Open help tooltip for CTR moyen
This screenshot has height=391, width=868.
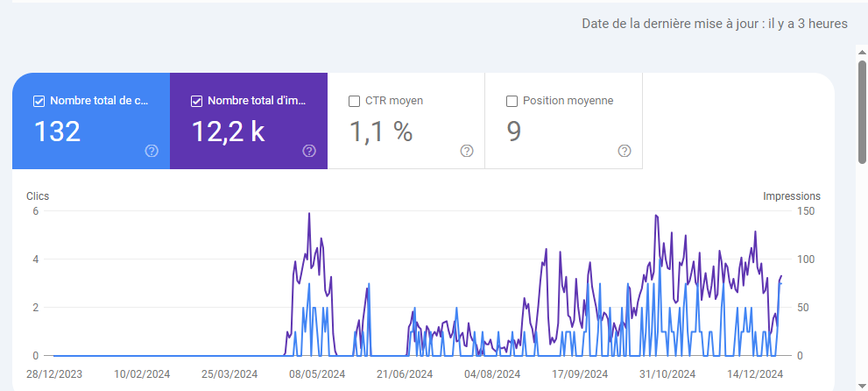tap(467, 151)
